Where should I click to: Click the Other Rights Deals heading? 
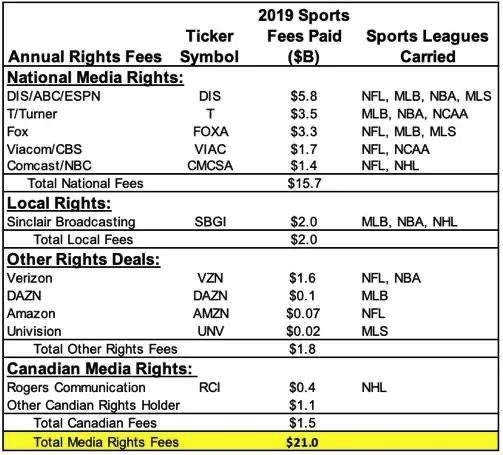[83, 260]
